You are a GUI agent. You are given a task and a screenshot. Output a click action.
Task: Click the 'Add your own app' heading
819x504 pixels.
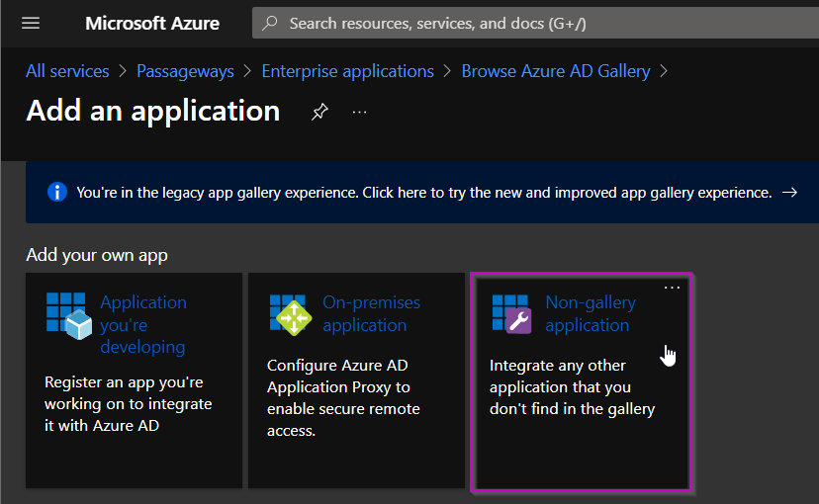(97, 255)
